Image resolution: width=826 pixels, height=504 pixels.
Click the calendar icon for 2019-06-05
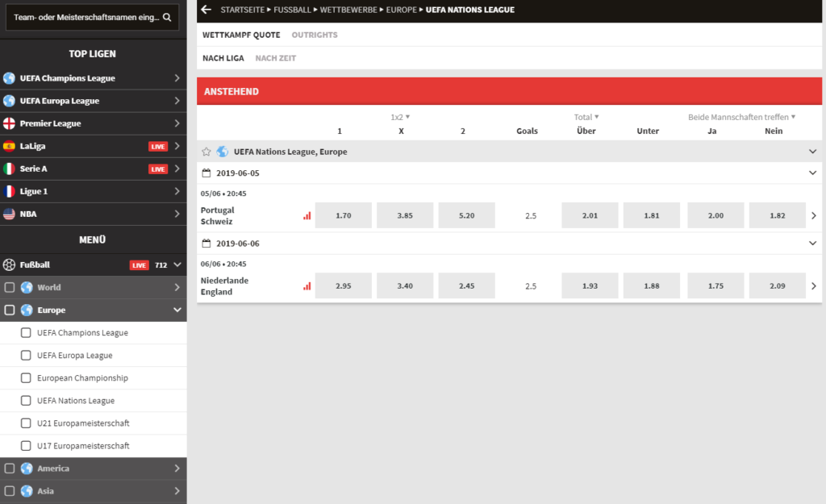click(x=206, y=173)
